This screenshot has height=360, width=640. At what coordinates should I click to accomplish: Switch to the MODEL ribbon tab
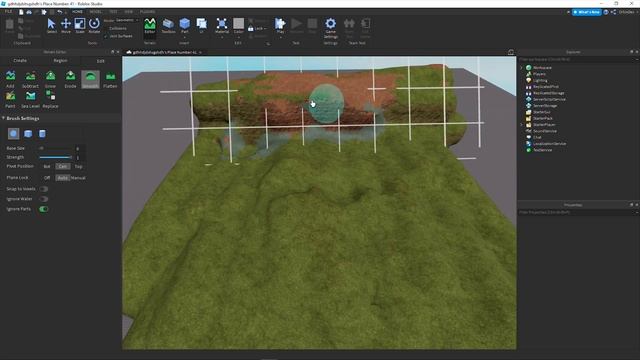click(x=96, y=12)
